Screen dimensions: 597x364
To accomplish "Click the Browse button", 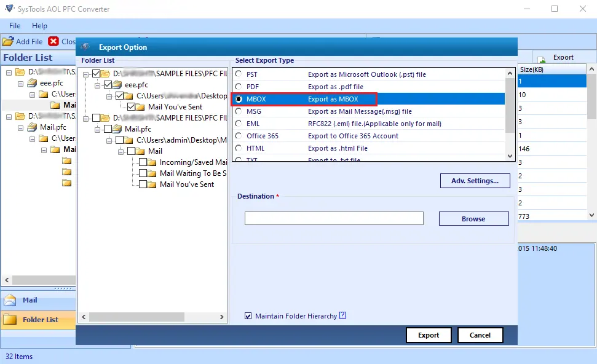I will (473, 218).
